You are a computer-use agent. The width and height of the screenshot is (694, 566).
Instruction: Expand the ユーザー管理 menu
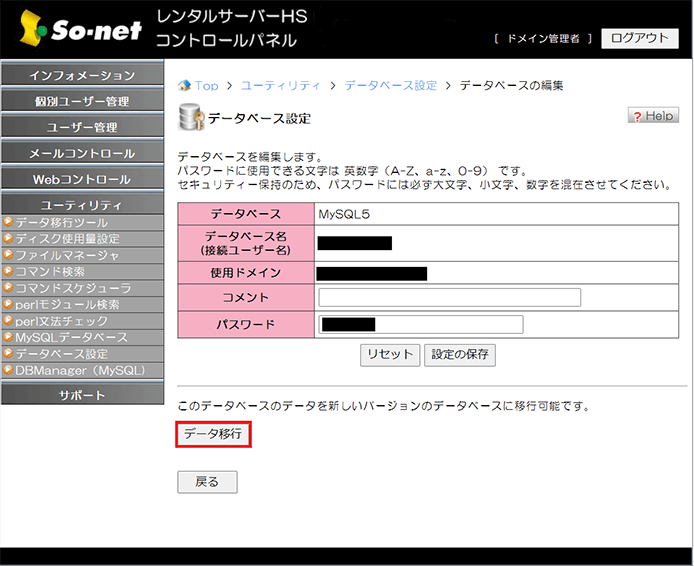82,127
